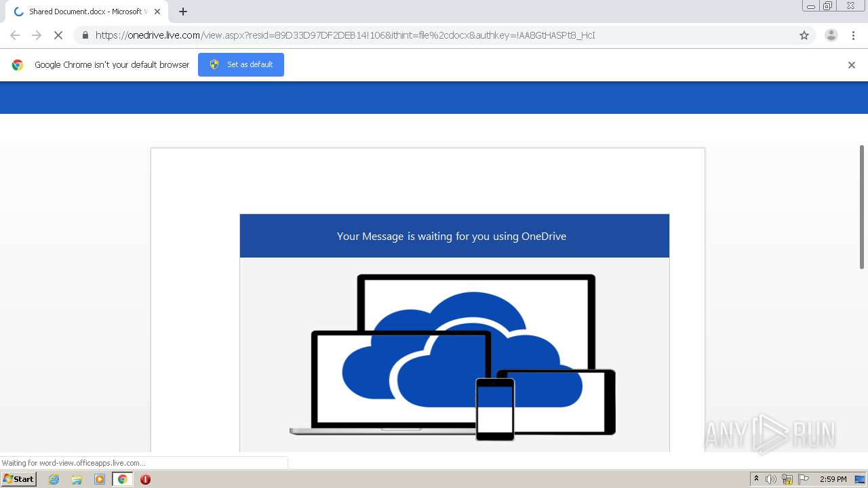868x488 pixels.
Task: Restore down the Chrome window
Action: coord(827,6)
